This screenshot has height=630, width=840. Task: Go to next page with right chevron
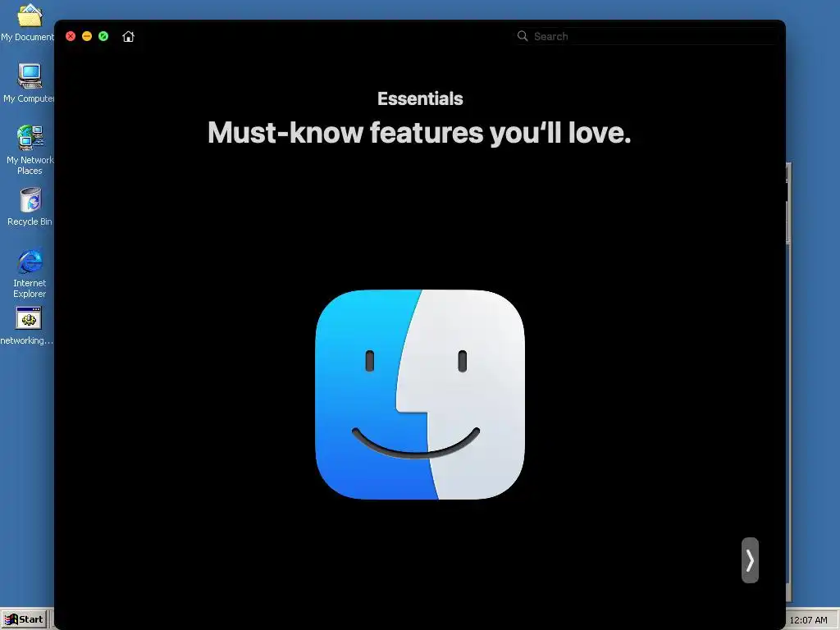(750, 560)
